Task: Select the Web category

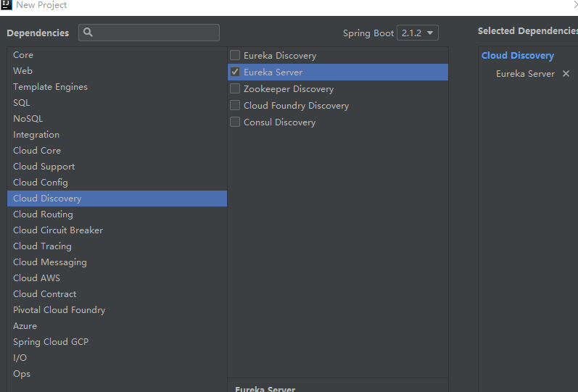Action: click(x=22, y=71)
